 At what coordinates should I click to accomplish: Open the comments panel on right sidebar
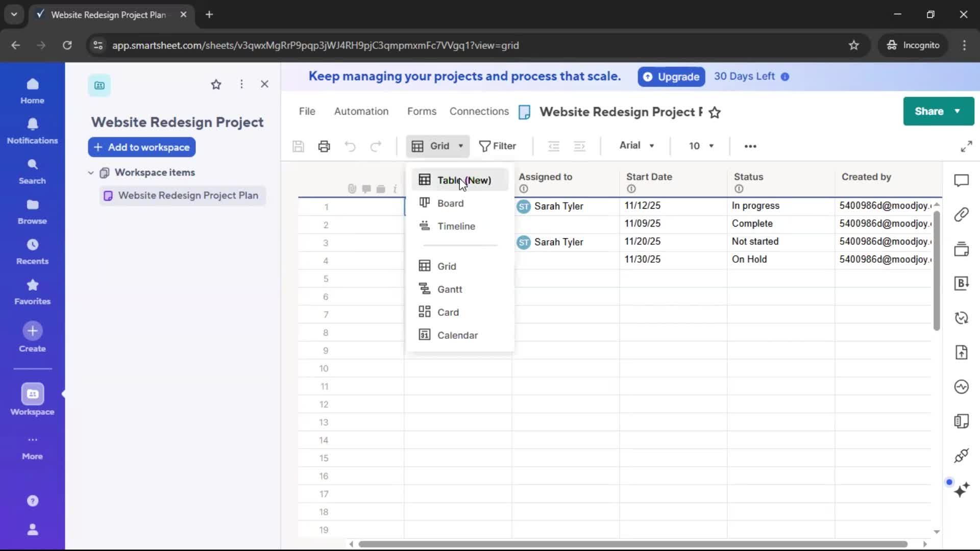click(x=963, y=180)
